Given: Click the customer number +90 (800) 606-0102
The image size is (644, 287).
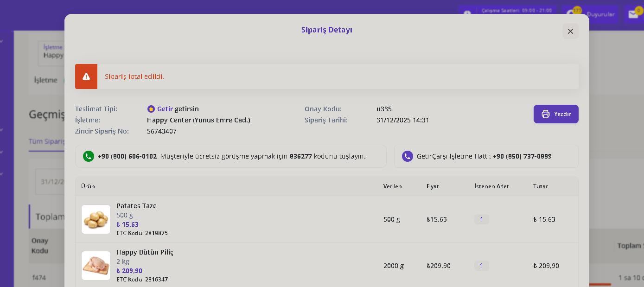Looking at the screenshot, I should point(127,156).
